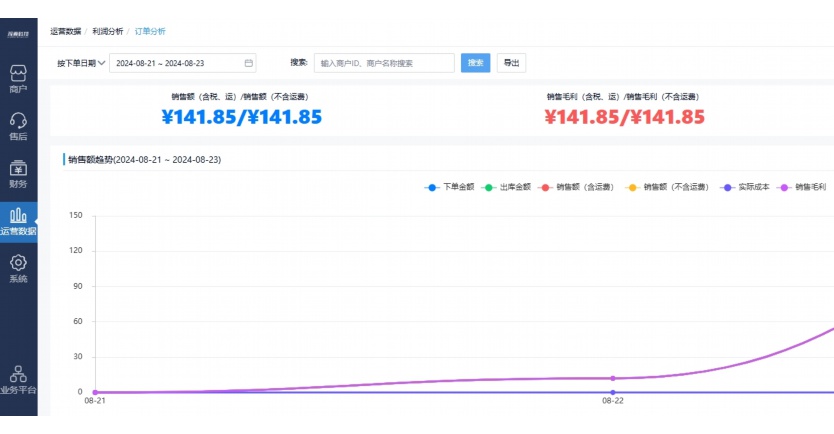Viewport: 834px width, 434px height.
Task: Toggle the 销售额（含运费）legend series
Action: pyautogui.click(x=576, y=187)
